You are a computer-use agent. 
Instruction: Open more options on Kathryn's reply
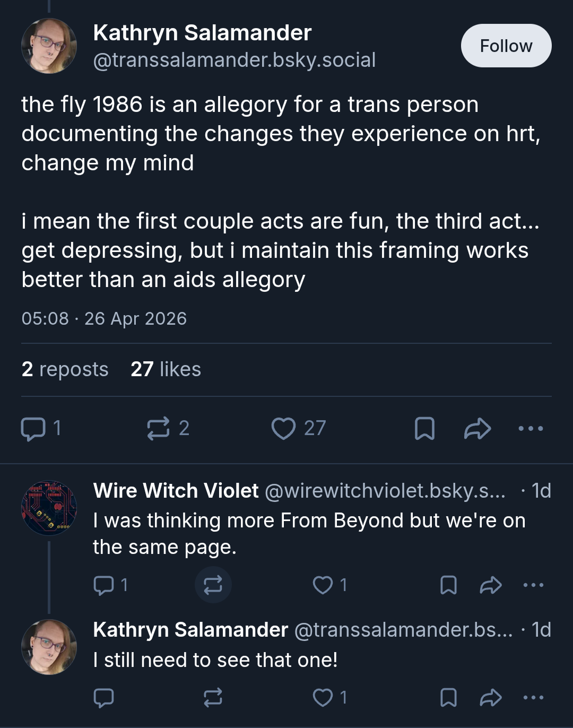(x=533, y=698)
